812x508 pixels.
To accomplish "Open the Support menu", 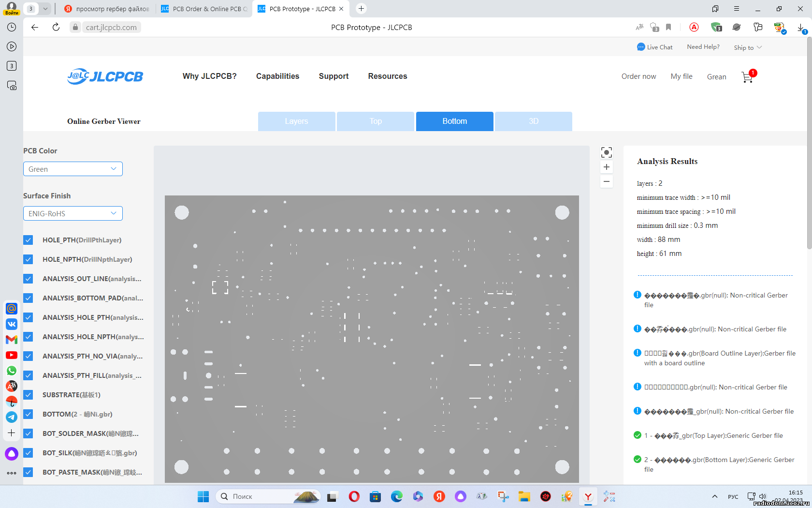I will (333, 76).
